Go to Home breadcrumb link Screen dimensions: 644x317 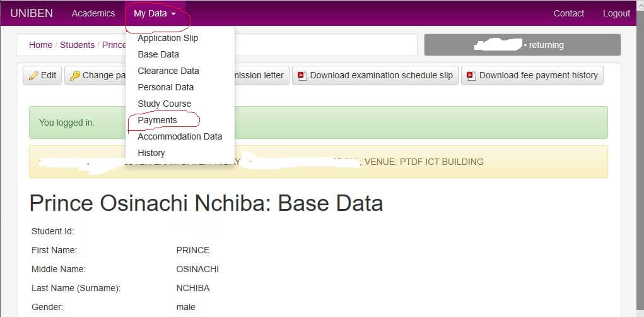(x=40, y=45)
